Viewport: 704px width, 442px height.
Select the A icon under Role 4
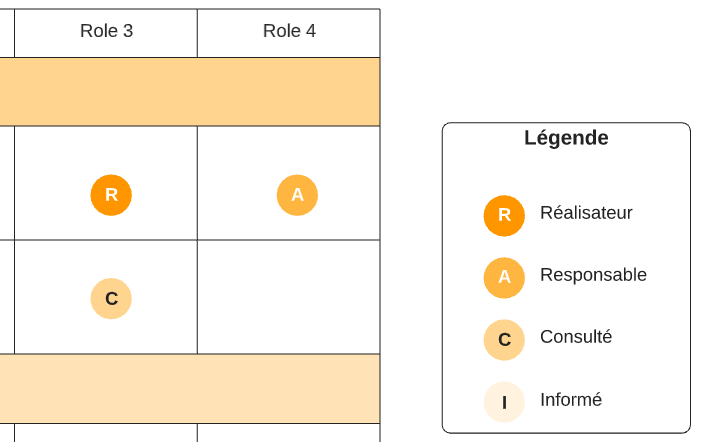[297, 195]
